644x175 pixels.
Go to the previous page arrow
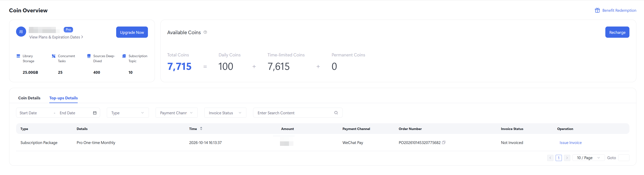[550, 158]
